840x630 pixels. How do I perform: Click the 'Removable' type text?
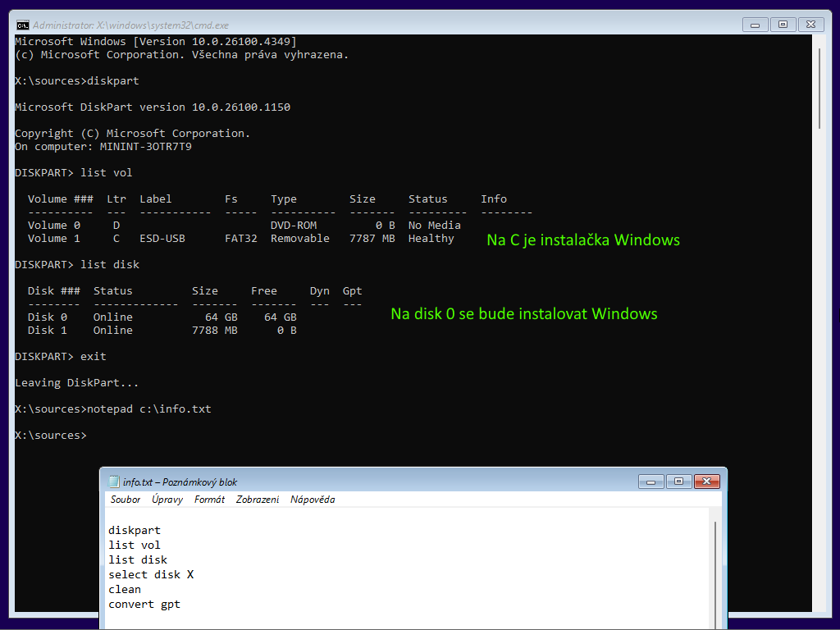coord(300,239)
